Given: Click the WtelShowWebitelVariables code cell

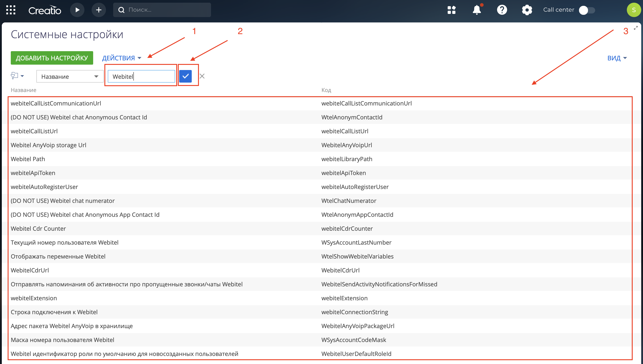Looking at the screenshot, I should click(x=357, y=257).
